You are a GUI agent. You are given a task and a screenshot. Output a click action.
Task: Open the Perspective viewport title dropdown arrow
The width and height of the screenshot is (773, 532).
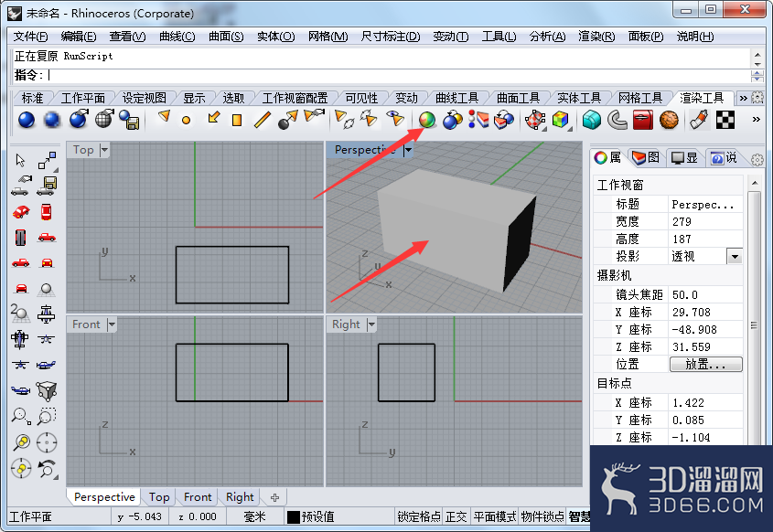pyautogui.click(x=407, y=150)
